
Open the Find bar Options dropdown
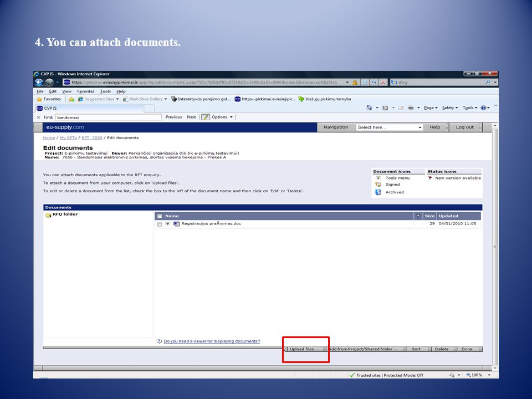[222, 117]
